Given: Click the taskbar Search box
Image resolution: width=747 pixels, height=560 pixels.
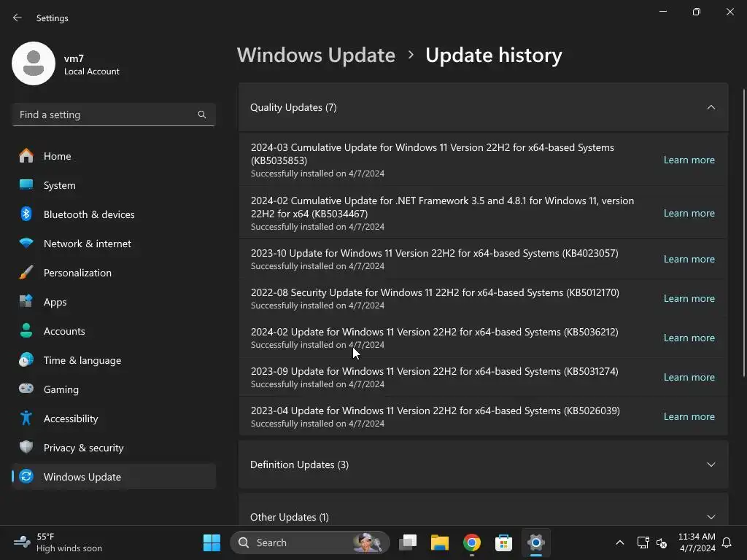Looking at the screenshot, I should (309, 542).
